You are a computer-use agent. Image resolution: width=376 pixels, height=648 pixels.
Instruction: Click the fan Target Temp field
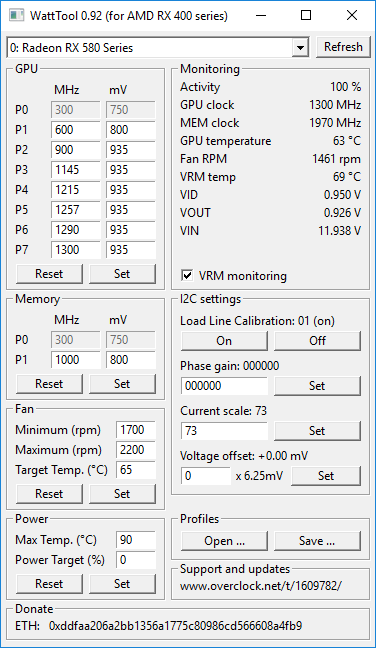(x=136, y=470)
